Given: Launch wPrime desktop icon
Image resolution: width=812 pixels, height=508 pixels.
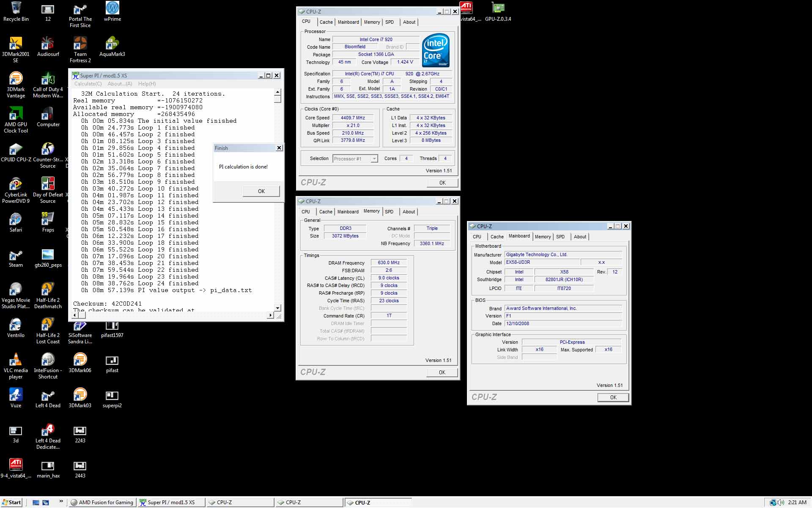Looking at the screenshot, I should click(112, 11).
